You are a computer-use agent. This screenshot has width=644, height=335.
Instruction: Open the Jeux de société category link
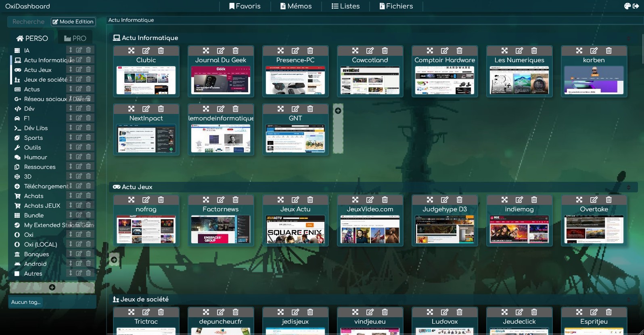[x=46, y=80]
